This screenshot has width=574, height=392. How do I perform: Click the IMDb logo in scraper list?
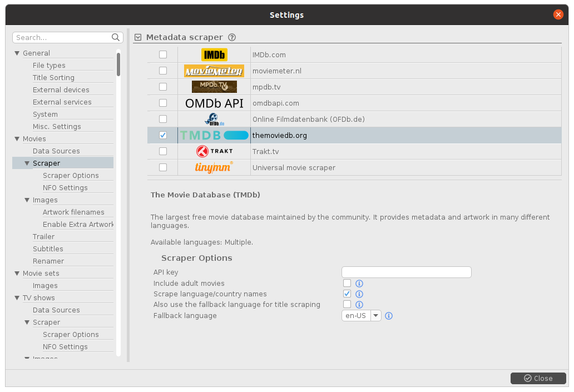pos(214,54)
